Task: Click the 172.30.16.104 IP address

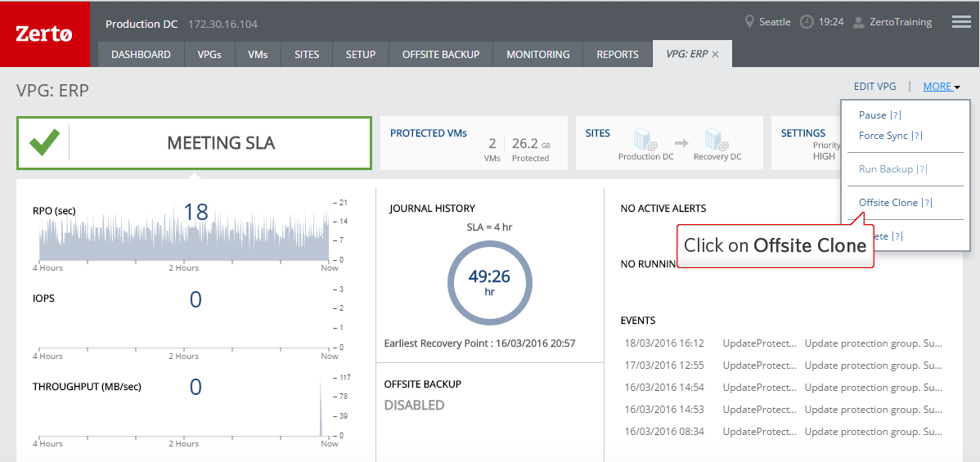Action: pyautogui.click(x=223, y=25)
